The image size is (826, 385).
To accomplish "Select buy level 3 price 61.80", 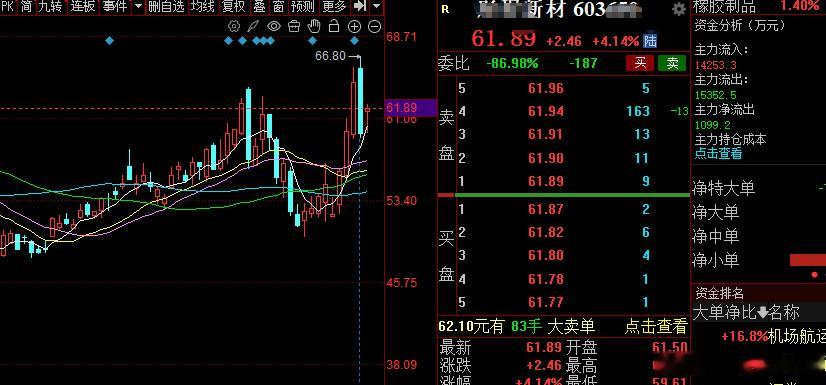I will pos(546,255).
